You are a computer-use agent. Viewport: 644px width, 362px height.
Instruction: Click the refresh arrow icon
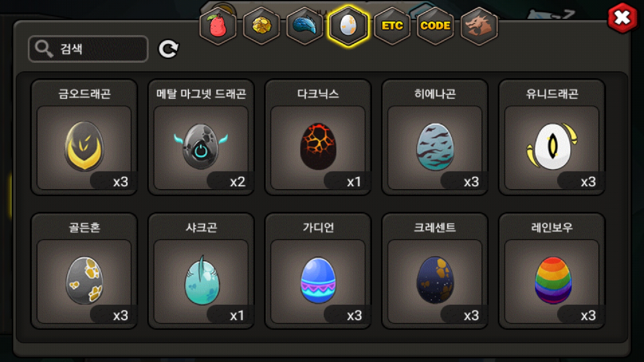tap(168, 49)
